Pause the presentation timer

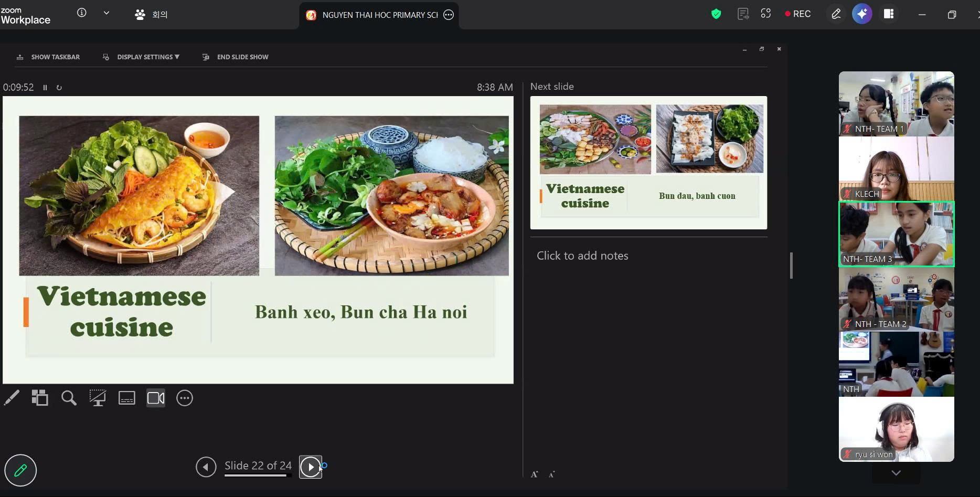pyautogui.click(x=45, y=88)
